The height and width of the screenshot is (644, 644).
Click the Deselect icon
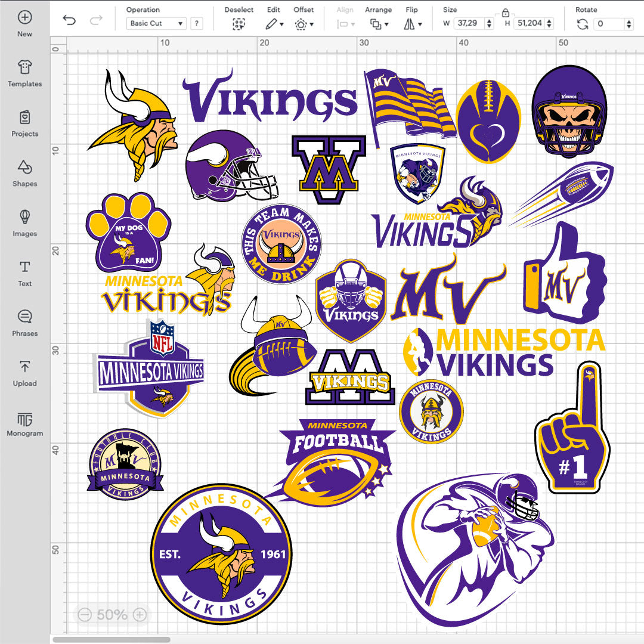[x=239, y=24]
